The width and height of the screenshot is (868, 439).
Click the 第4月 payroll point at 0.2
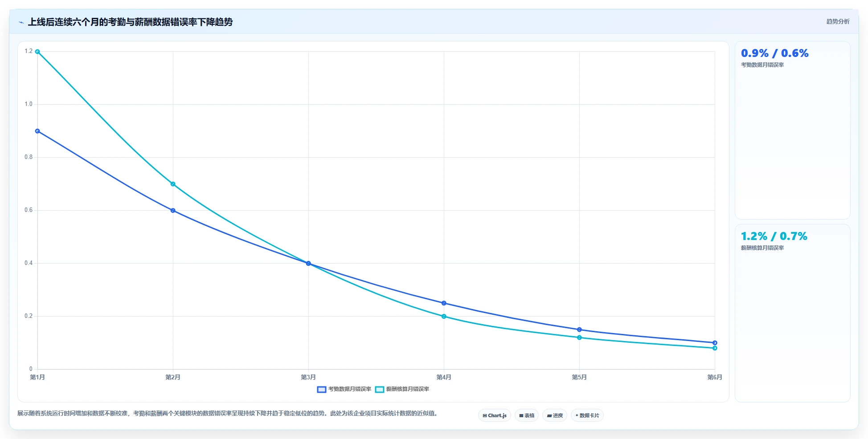click(x=444, y=316)
